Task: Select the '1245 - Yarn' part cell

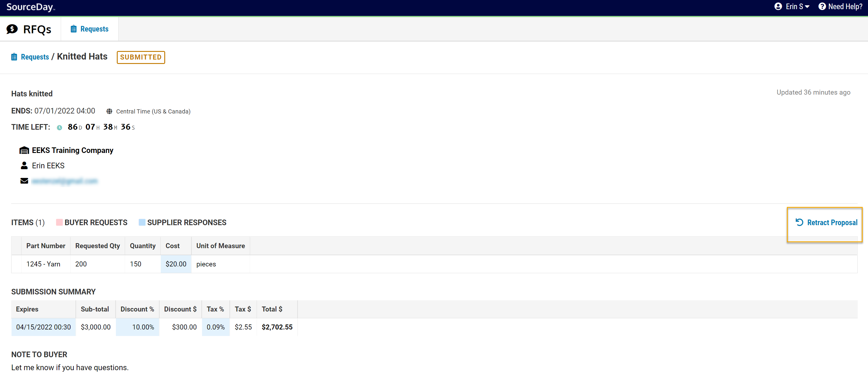Action: (x=46, y=264)
